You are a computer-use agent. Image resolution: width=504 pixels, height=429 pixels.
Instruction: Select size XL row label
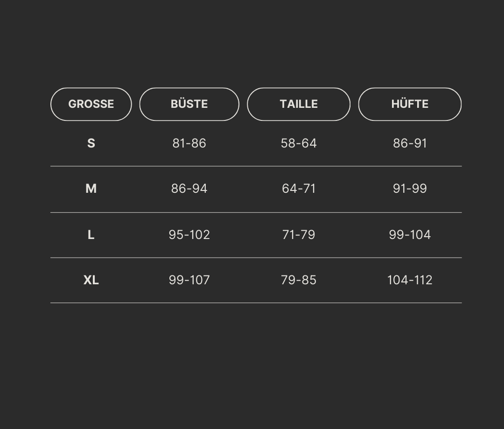[91, 280]
